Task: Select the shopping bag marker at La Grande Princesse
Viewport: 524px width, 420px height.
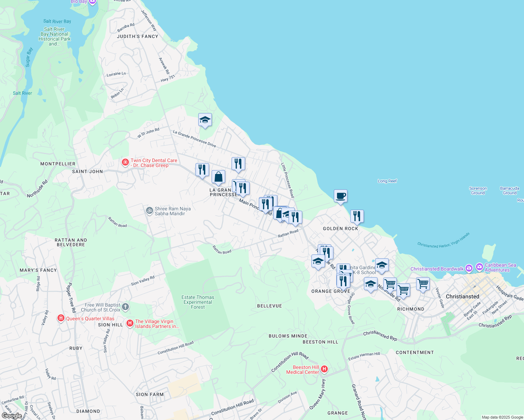Action: pos(218,177)
